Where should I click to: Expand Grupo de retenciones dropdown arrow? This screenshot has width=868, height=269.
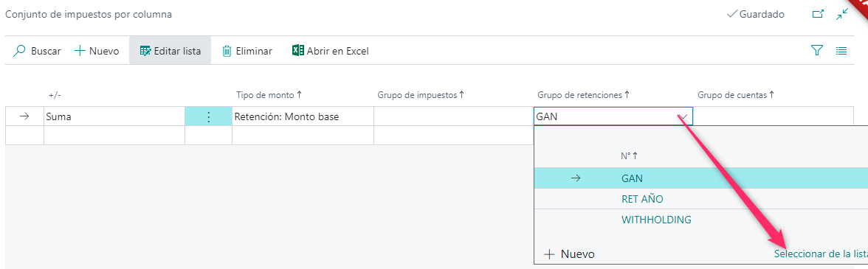683,116
